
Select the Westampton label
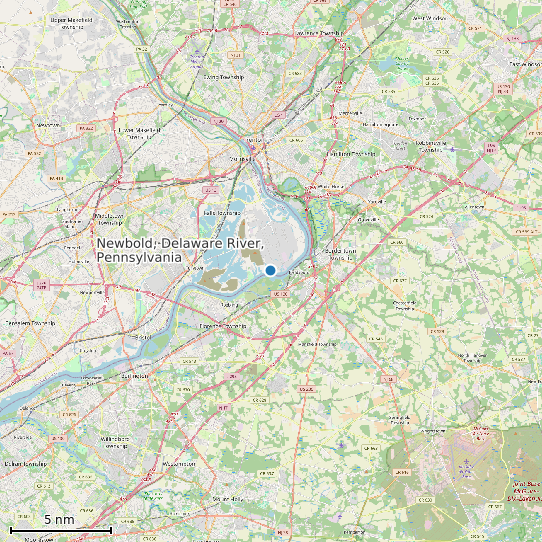[179, 464]
